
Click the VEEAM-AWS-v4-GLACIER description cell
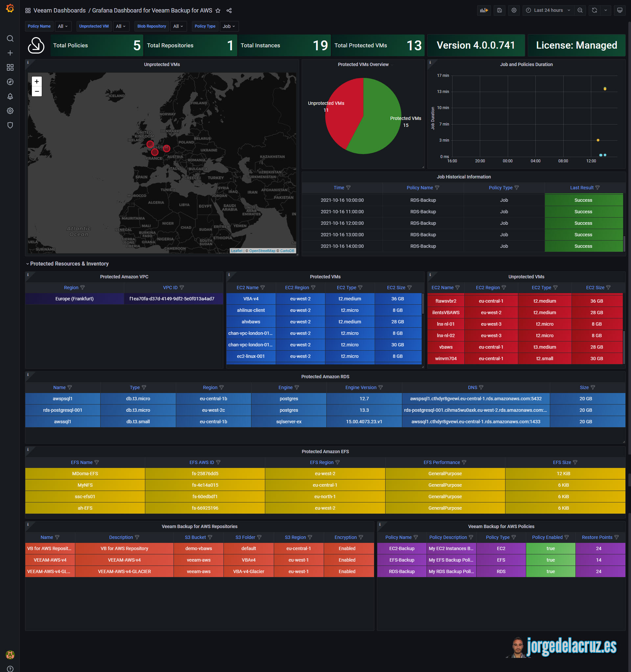[125, 571]
